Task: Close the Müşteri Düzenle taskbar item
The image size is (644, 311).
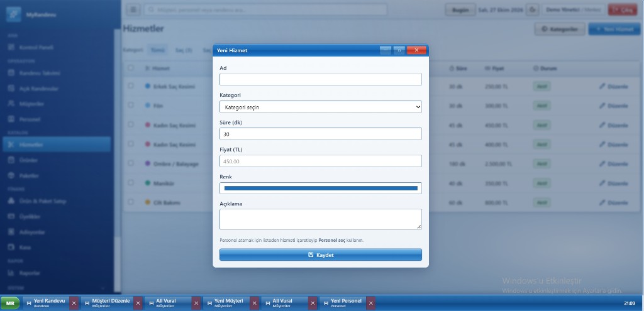Action: 138,303
